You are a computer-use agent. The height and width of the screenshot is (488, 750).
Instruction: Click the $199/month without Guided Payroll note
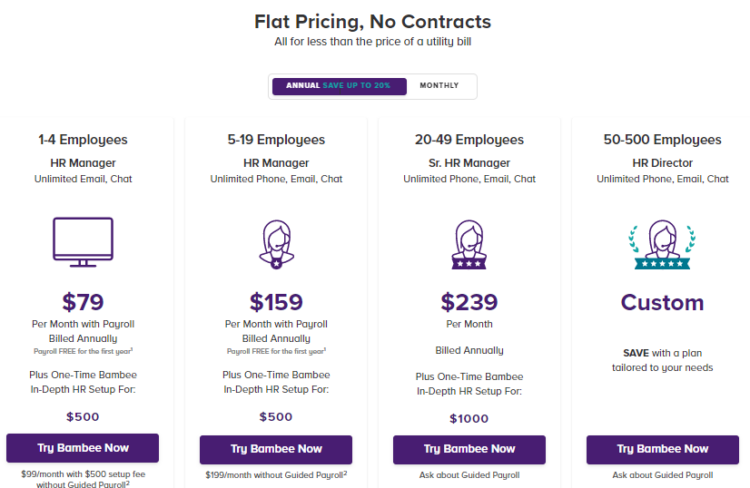coord(276,475)
